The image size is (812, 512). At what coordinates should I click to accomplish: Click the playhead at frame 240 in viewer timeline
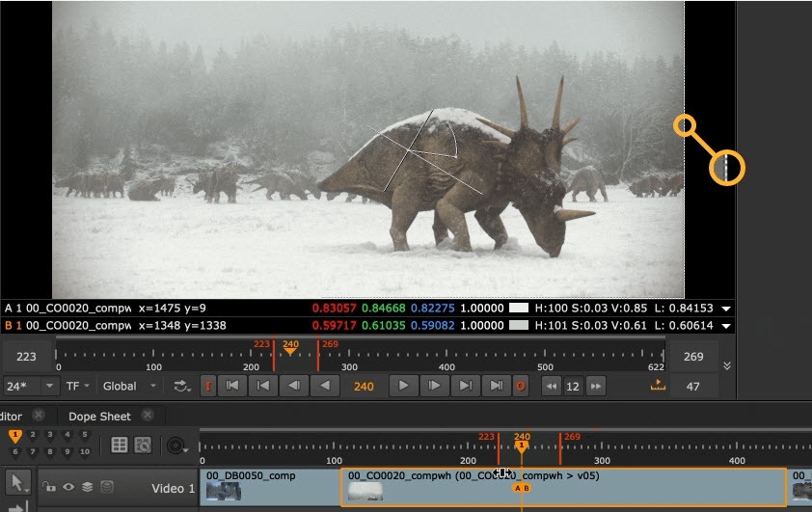(x=290, y=351)
